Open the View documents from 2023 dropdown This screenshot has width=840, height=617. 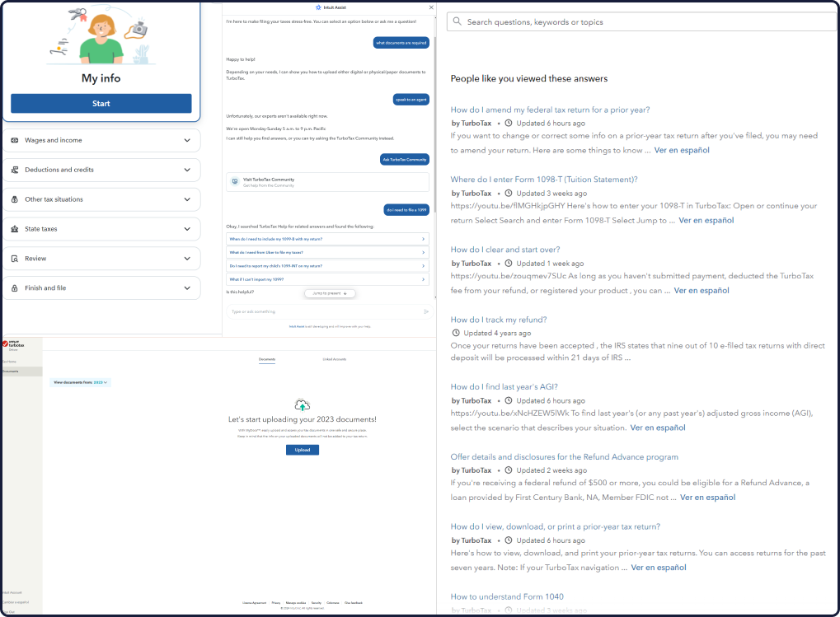[x=80, y=382]
